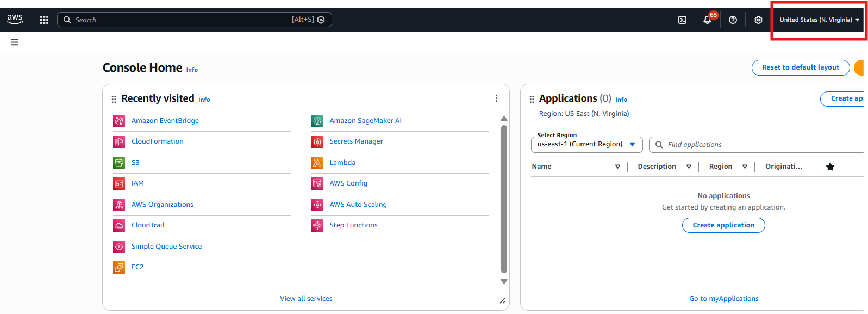Open the AWS Organizations link
Image resolution: width=868 pixels, height=314 pixels.
pyautogui.click(x=163, y=205)
